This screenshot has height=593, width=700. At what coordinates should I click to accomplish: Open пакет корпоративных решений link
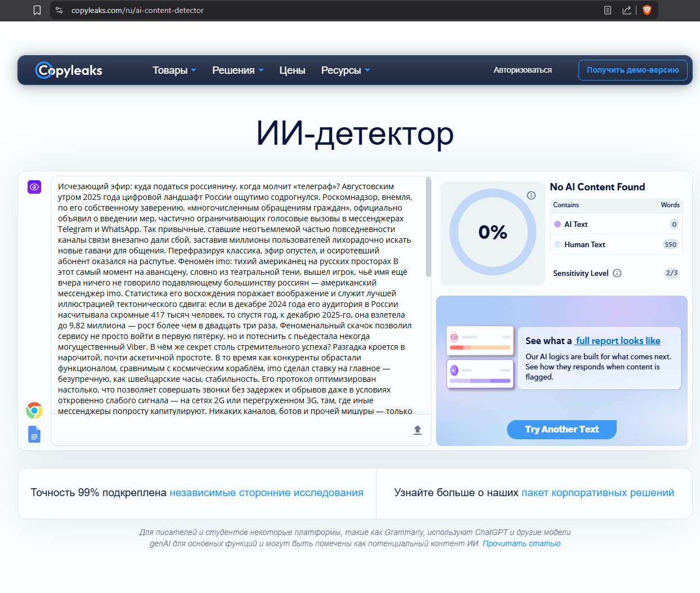click(598, 493)
